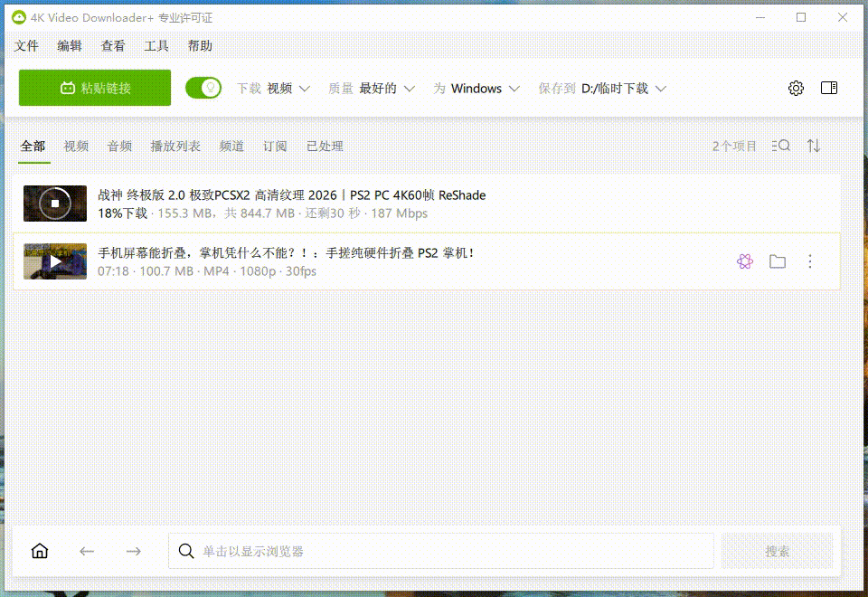The width and height of the screenshot is (868, 597).
Task: Select the 全部 tab
Action: tap(33, 147)
